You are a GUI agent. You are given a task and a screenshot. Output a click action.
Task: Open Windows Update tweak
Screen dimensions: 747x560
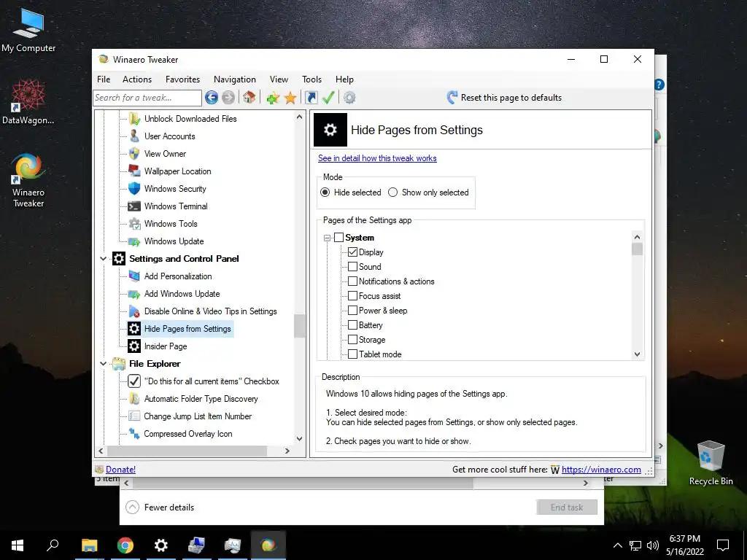point(174,241)
